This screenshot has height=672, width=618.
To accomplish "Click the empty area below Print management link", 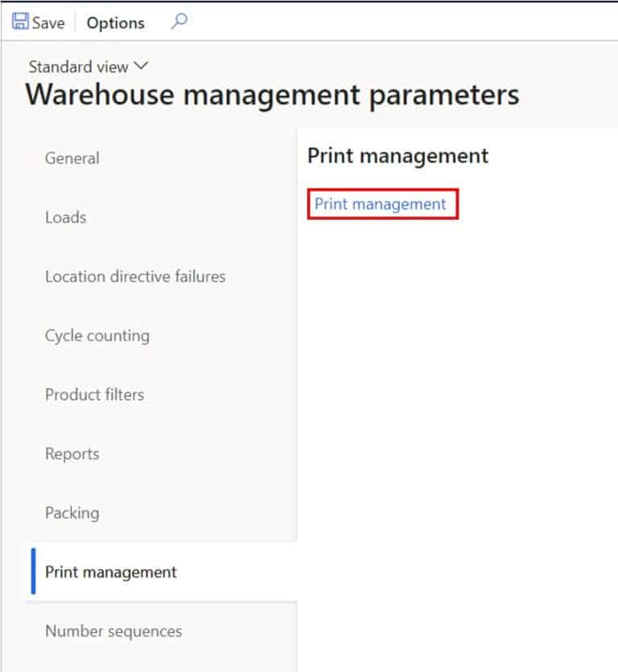I will pyautogui.click(x=451, y=402).
